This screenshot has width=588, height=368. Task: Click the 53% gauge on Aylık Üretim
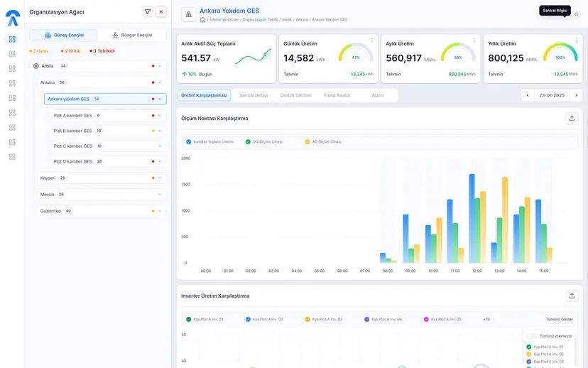458,53
